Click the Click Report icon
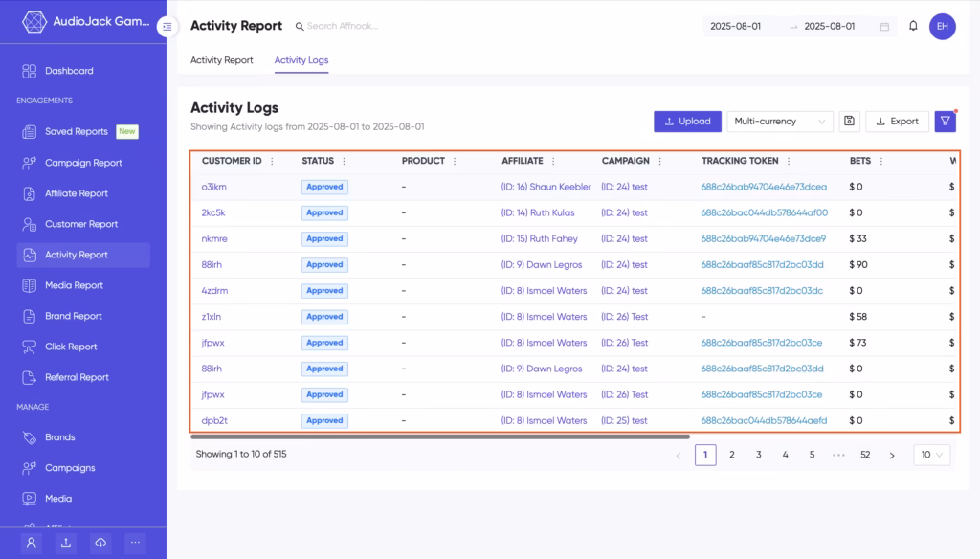980x559 pixels. pyautogui.click(x=30, y=347)
